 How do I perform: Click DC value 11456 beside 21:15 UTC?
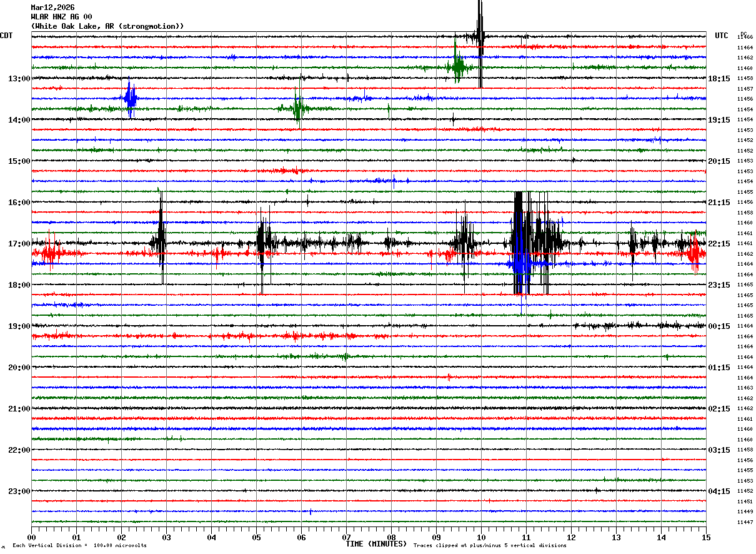745,203
